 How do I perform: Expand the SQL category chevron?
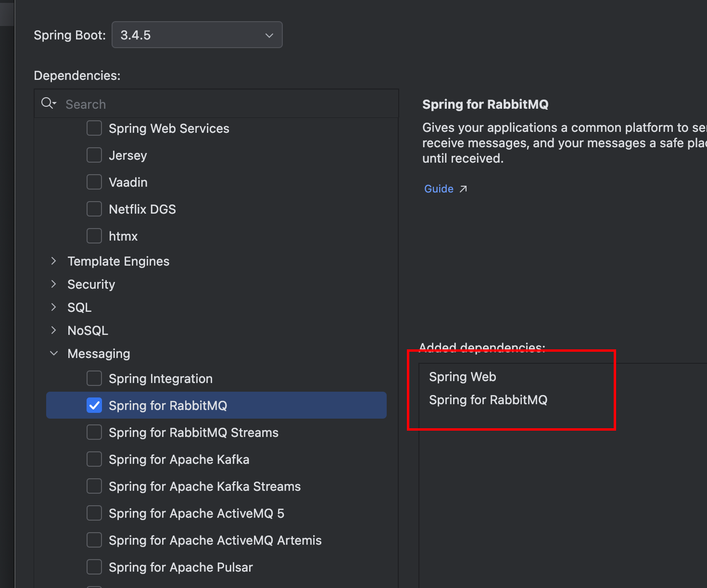53,307
